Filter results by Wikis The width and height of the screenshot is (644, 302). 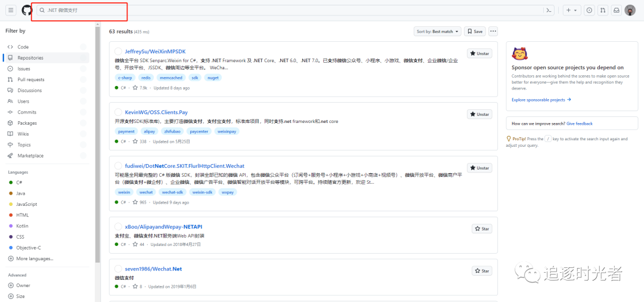coord(46,134)
